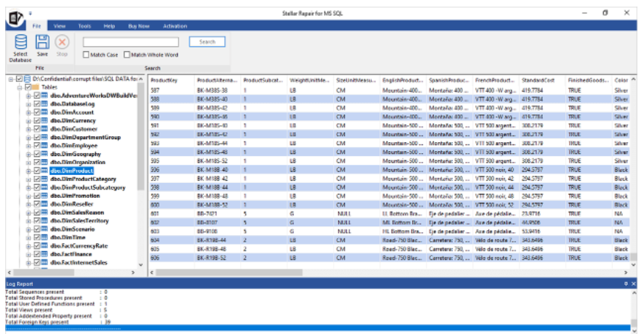Uncheck the dbo.FactCurrencyRate checkbox

(x=37, y=245)
